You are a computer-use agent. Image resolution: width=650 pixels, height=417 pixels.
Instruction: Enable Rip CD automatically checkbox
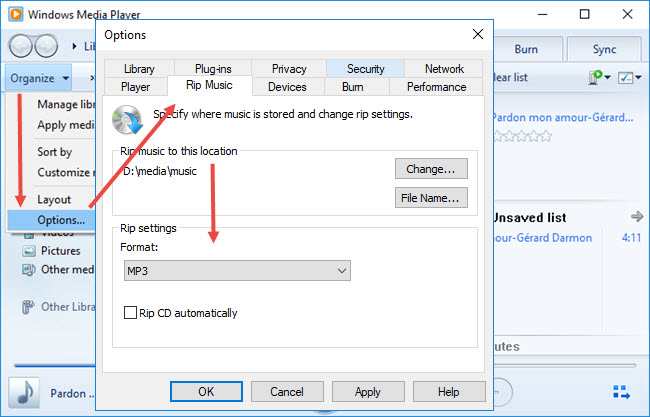click(x=130, y=313)
